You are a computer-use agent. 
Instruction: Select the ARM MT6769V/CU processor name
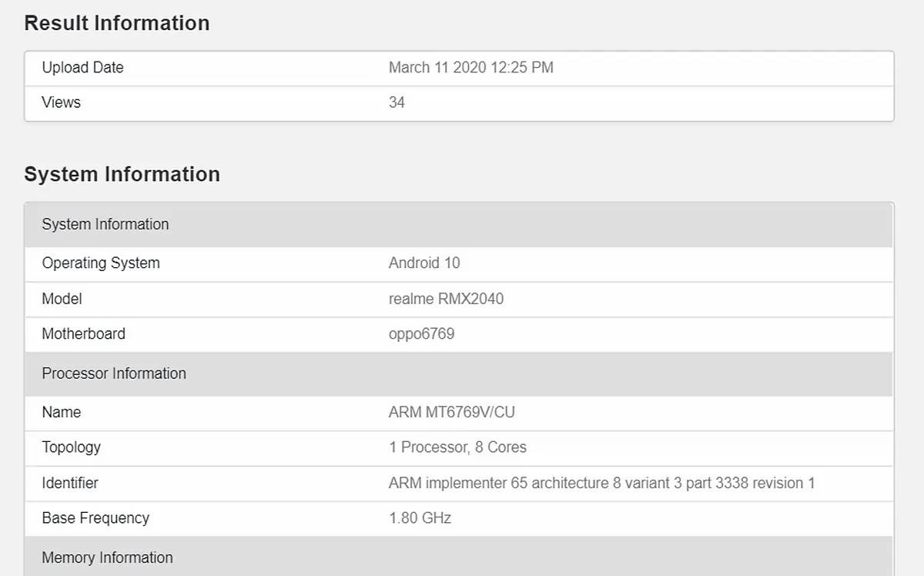451,413
